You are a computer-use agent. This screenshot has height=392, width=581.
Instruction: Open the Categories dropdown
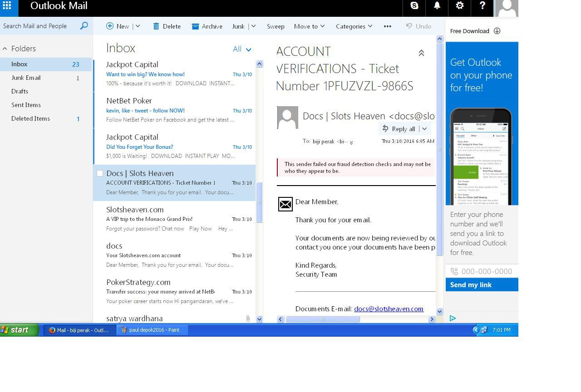[x=354, y=26]
